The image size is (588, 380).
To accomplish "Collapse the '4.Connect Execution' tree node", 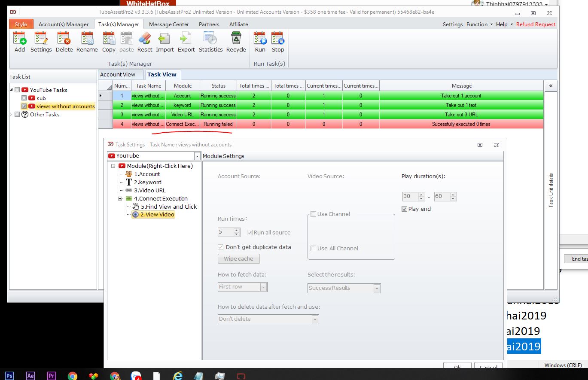I will click(x=120, y=199).
